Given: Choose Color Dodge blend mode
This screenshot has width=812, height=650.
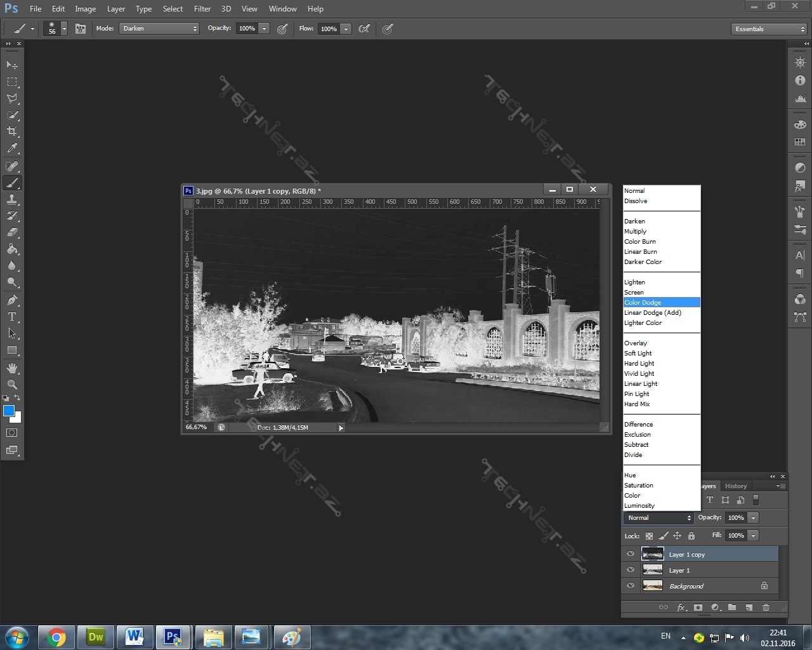Looking at the screenshot, I should [643, 303].
